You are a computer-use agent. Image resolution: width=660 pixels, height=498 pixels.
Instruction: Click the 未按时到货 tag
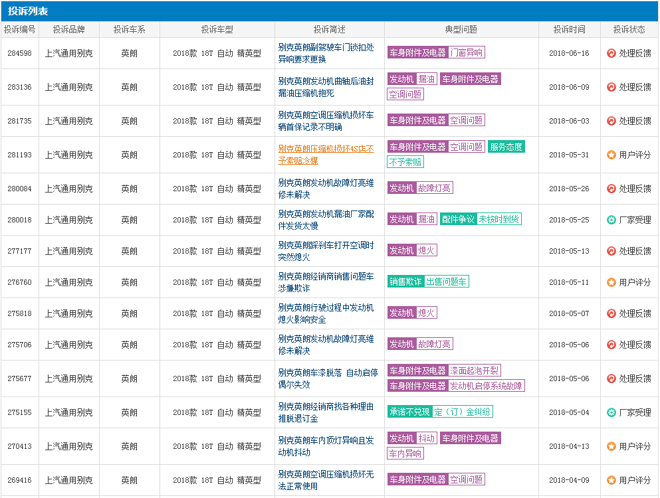coord(499,219)
